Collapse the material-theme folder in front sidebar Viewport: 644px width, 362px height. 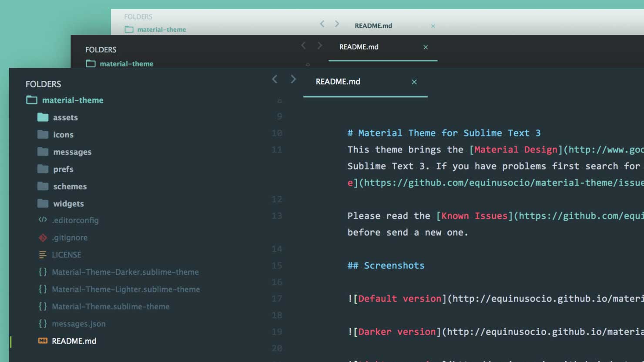point(73,100)
